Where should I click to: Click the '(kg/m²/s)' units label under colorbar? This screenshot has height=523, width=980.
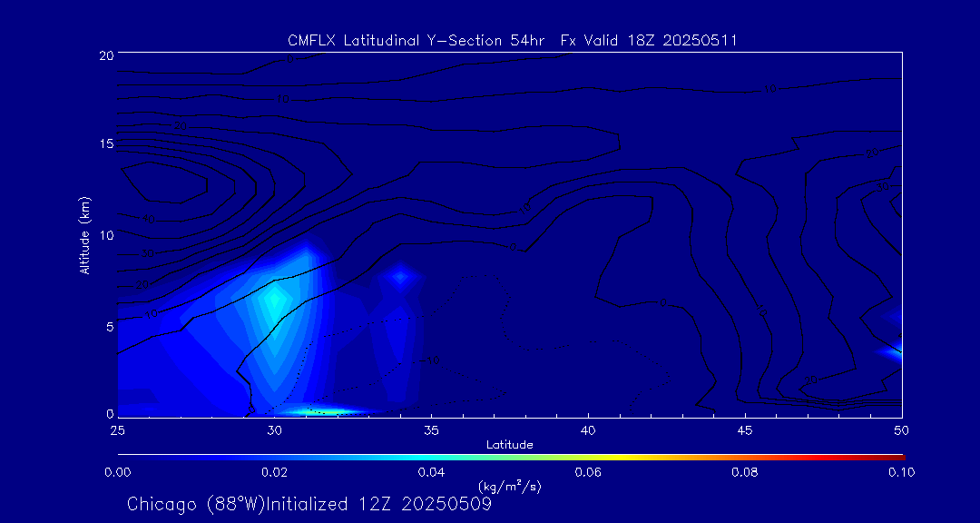pos(509,486)
